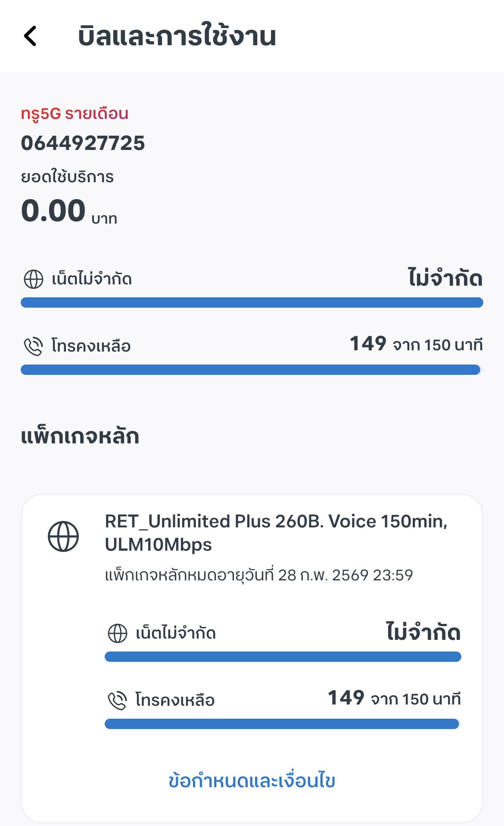Tap the 0.00 บาท usage amount

[69, 211]
